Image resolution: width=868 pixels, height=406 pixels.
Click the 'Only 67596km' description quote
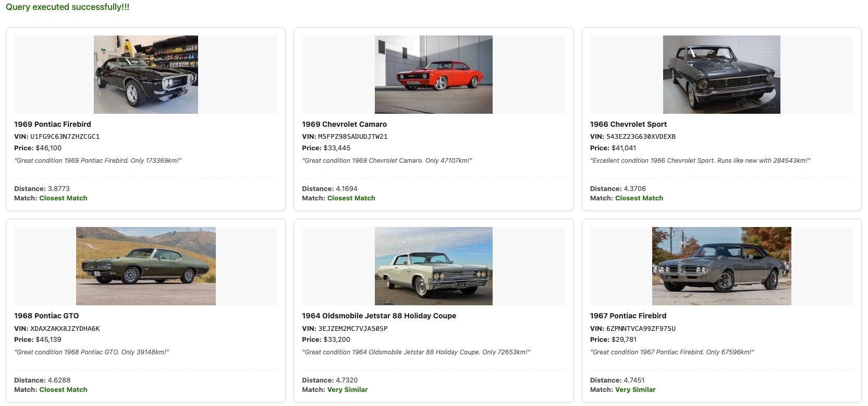672,352
